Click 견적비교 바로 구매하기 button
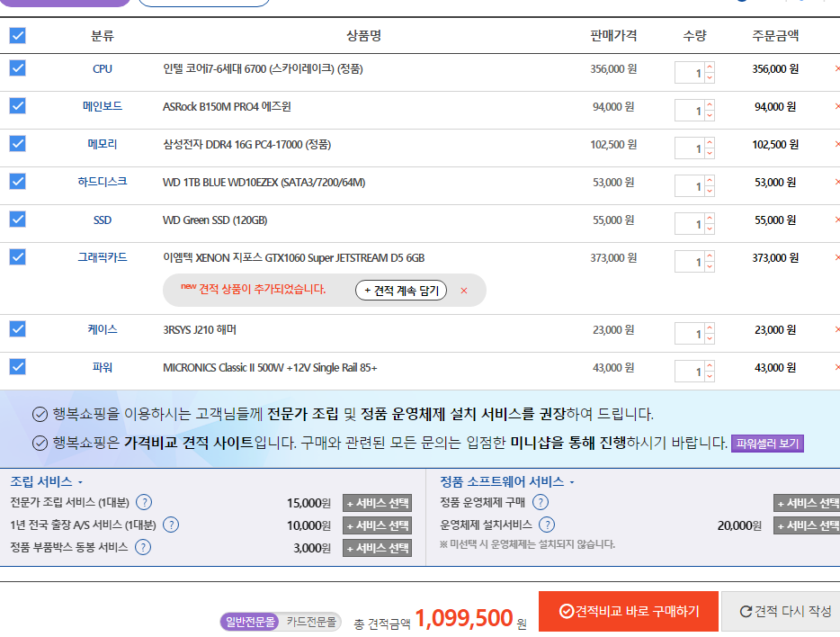Image resolution: width=840 pixels, height=637 pixels. pos(629,611)
